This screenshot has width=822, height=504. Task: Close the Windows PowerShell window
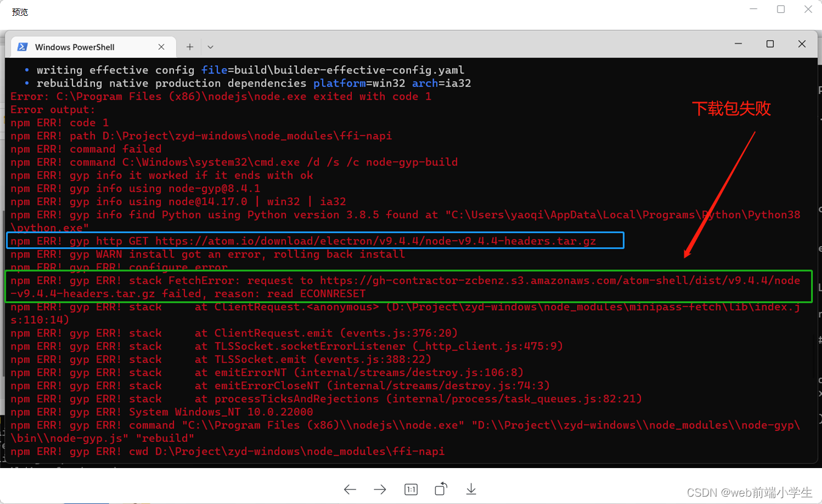tap(802, 44)
